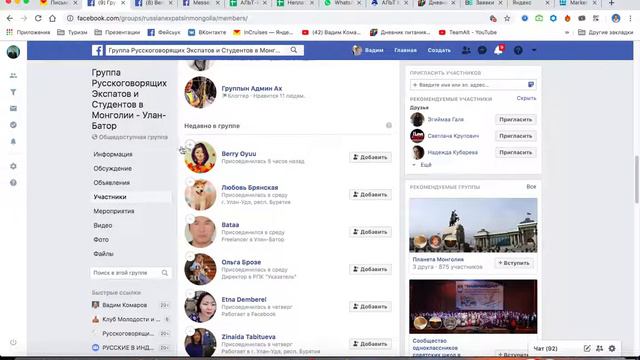Click the info icon beside Недавно в группе

tap(389, 125)
